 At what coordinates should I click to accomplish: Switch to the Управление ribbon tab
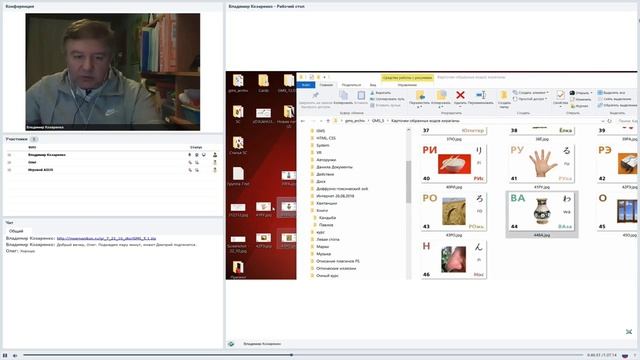pos(407,85)
